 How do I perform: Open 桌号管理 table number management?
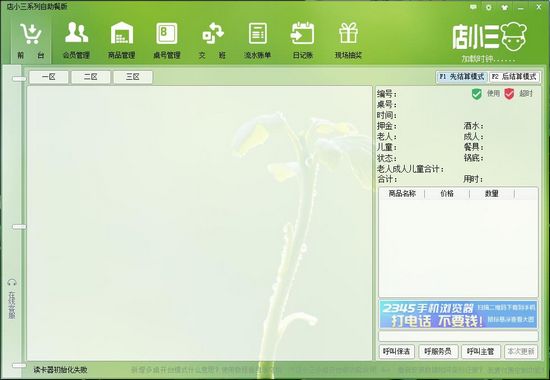point(167,33)
